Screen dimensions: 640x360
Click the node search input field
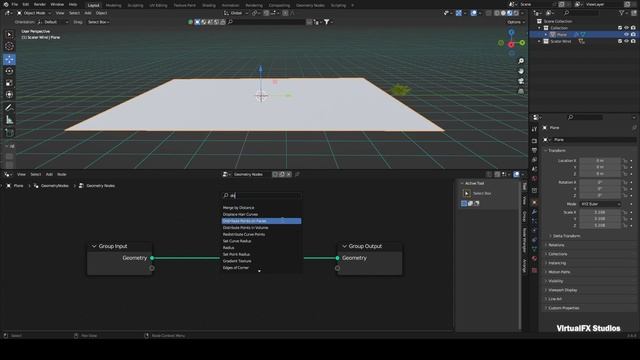pyautogui.click(x=262, y=196)
